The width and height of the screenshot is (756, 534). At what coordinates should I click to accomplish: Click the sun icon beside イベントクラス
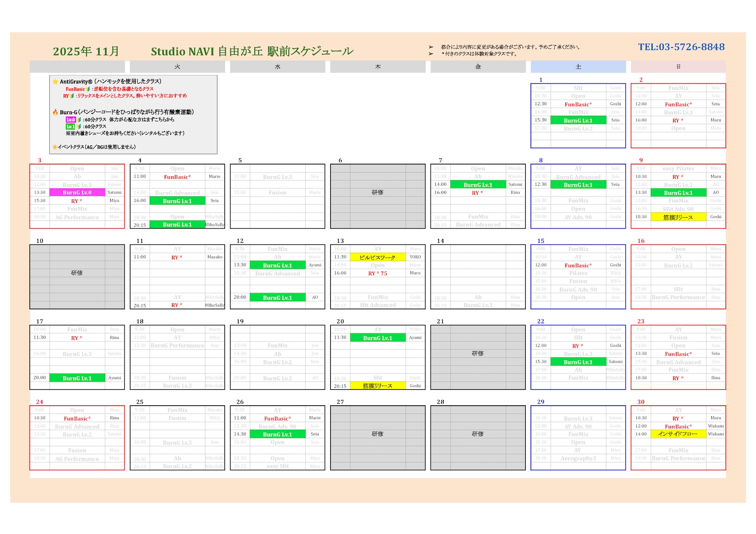tap(54, 147)
